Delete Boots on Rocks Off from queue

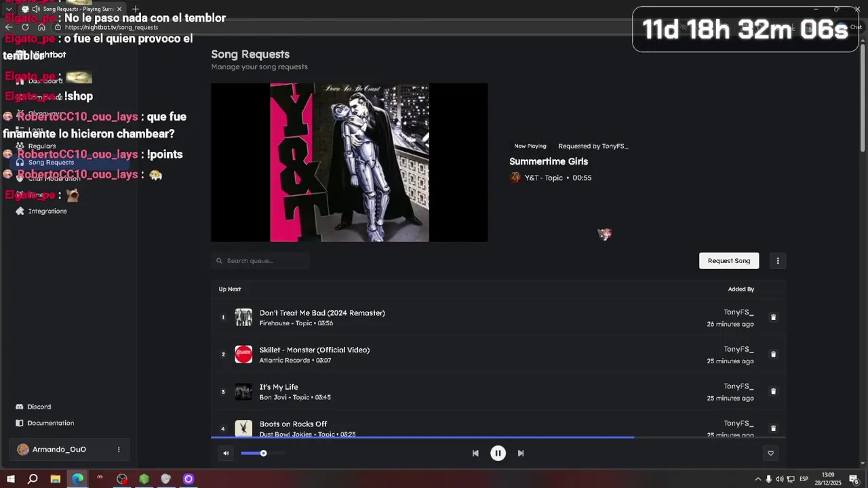[x=773, y=428]
